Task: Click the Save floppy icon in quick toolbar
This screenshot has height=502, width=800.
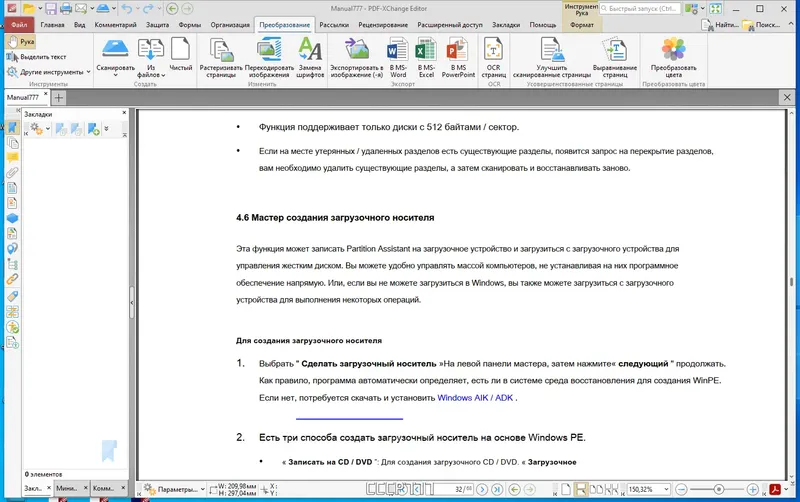Action: [51, 8]
